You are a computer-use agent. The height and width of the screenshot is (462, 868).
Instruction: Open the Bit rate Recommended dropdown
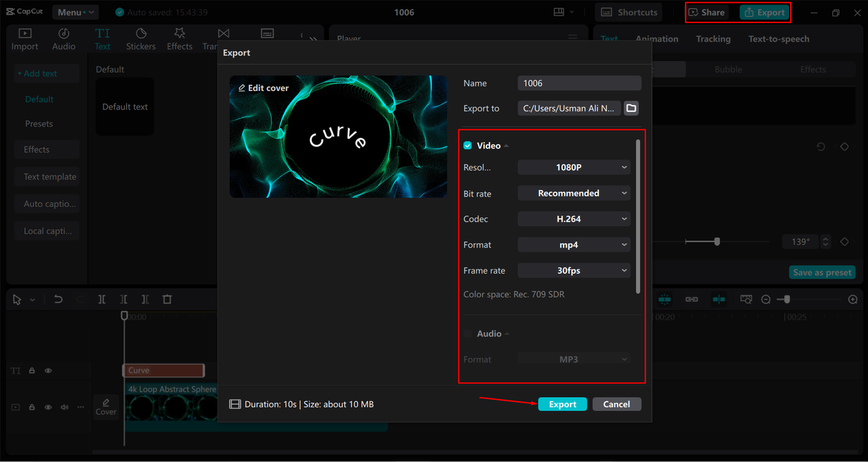tap(574, 193)
